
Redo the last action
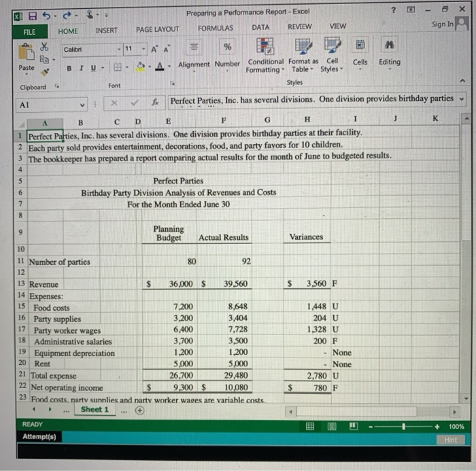coord(67,15)
